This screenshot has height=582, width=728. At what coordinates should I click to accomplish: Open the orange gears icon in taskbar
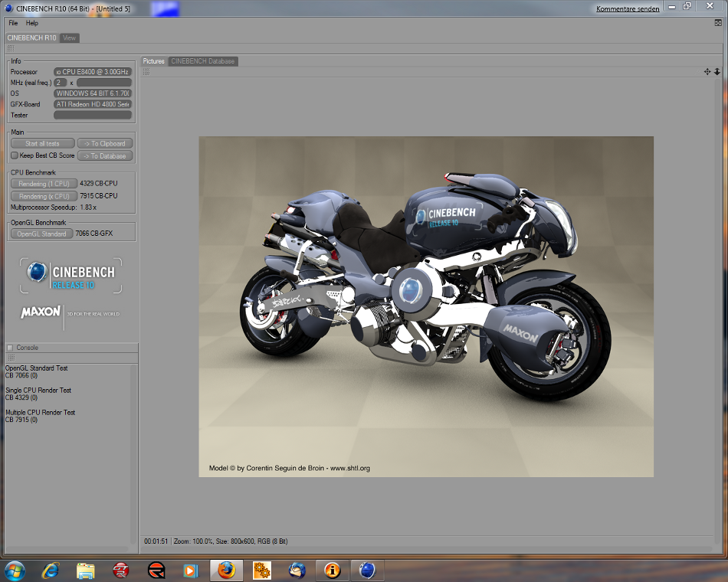click(262, 571)
